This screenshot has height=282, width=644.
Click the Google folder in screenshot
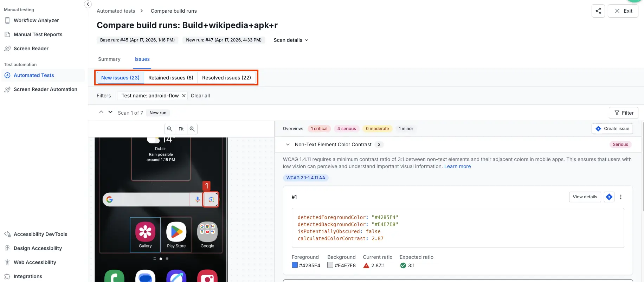pos(207,235)
